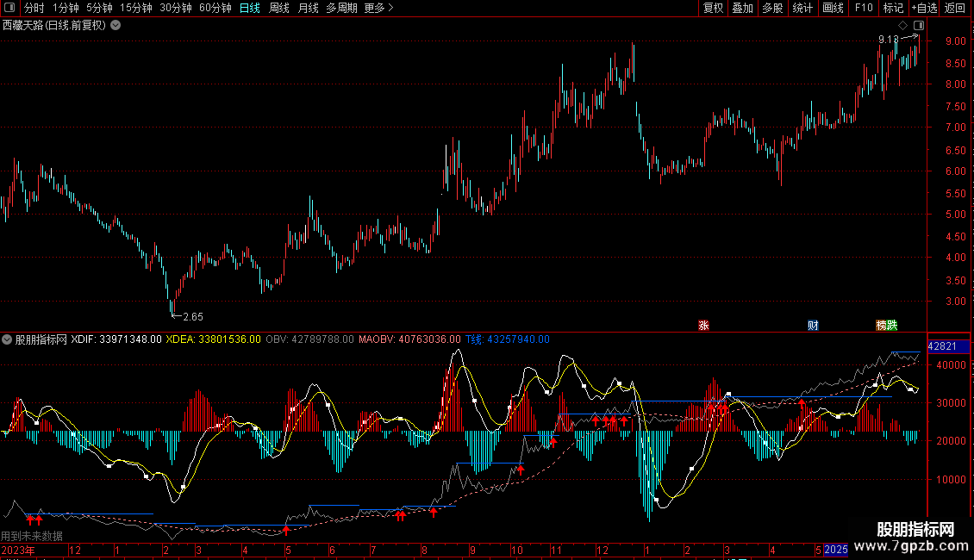Select the 5分钟 period tab
974x560 pixels.
tap(99, 8)
